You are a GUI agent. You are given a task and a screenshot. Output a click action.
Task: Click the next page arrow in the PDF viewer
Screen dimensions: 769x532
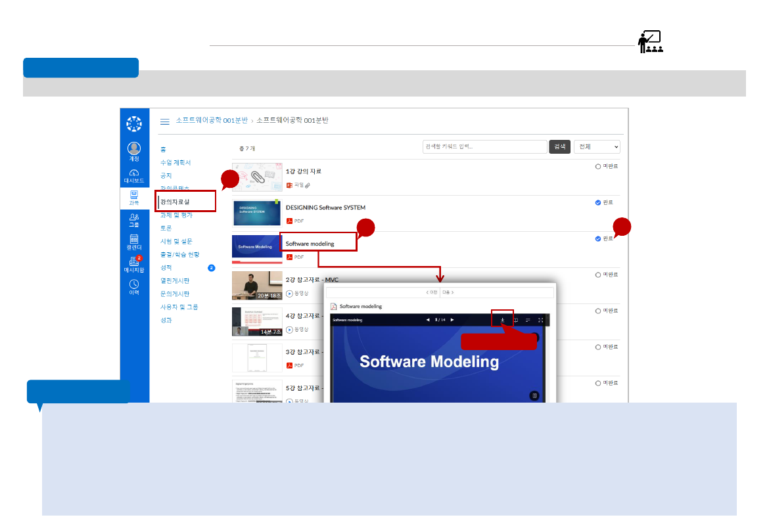(x=452, y=320)
